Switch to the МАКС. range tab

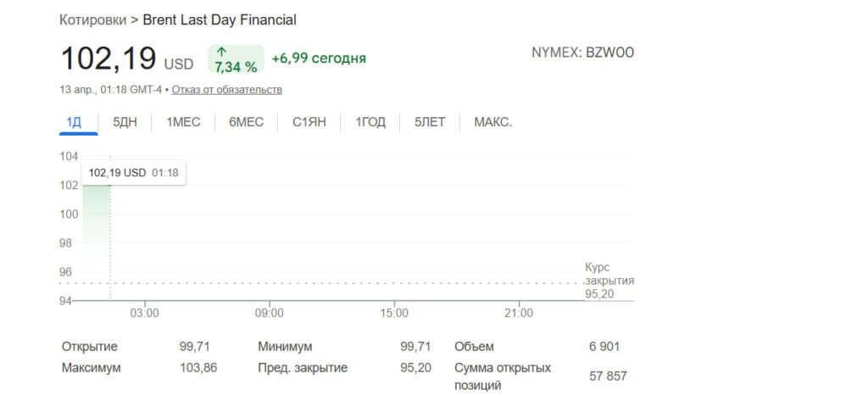[492, 122]
